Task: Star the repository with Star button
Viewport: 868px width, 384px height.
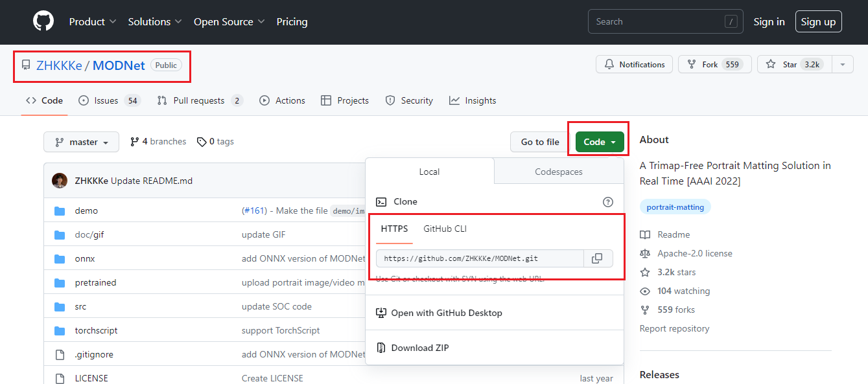Action: [x=794, y=65]
